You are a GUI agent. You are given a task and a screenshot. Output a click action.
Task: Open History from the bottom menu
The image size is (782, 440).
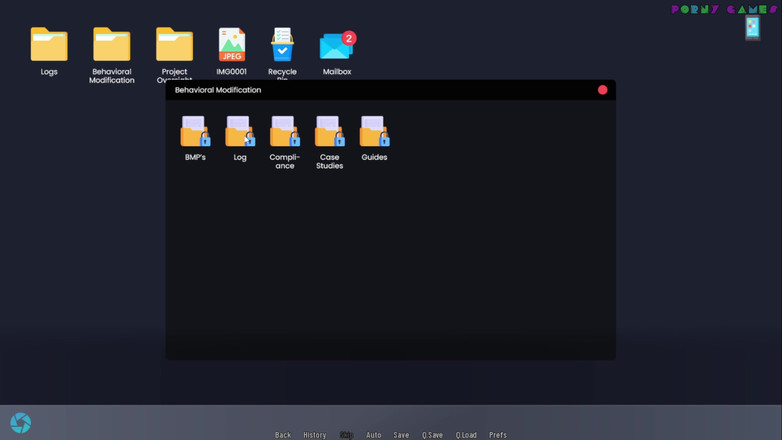point(315,435)
